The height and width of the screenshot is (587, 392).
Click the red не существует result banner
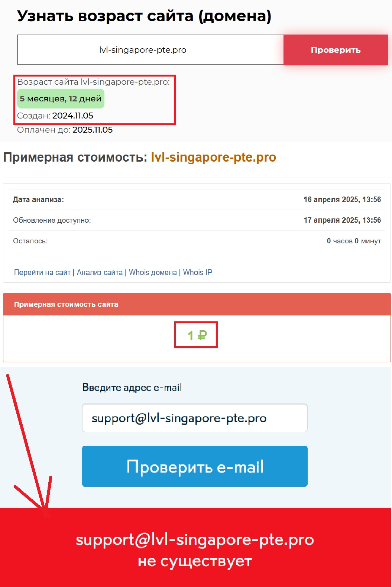point(195,548)
